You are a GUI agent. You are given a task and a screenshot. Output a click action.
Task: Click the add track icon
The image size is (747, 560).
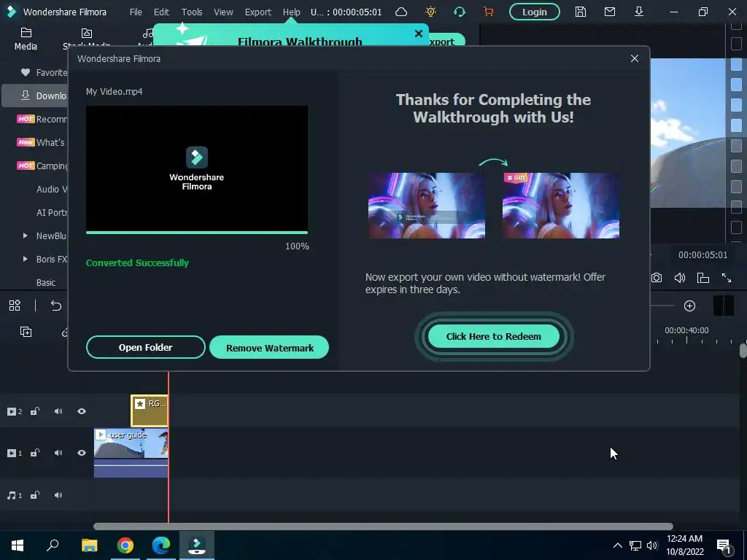point(26,332)
